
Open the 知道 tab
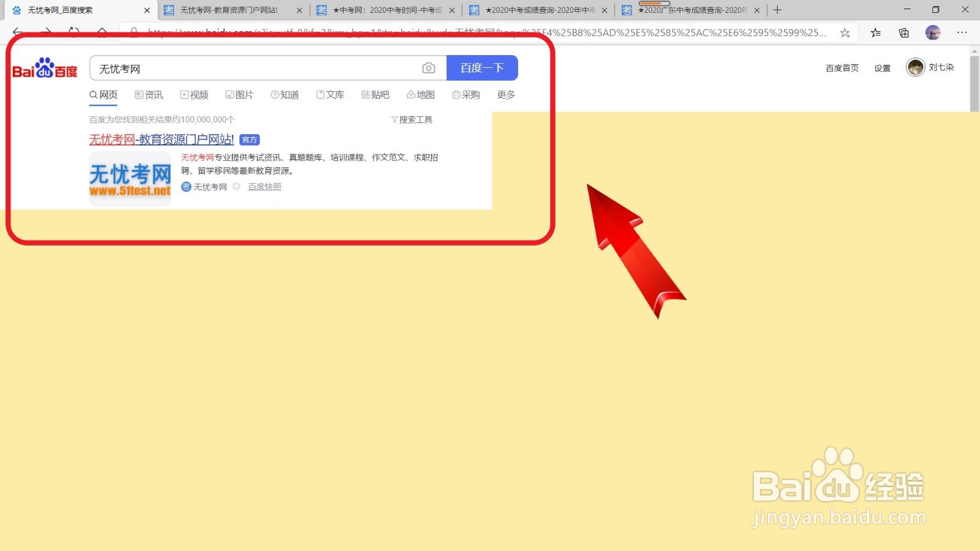pos(285,95)
